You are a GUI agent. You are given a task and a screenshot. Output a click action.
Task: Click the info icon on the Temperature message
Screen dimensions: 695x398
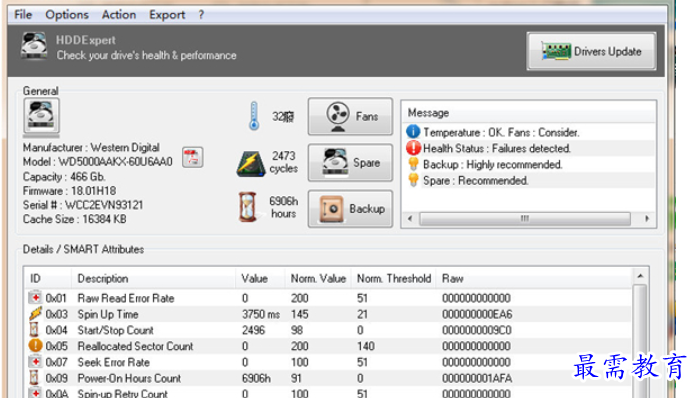coord(413,132)
